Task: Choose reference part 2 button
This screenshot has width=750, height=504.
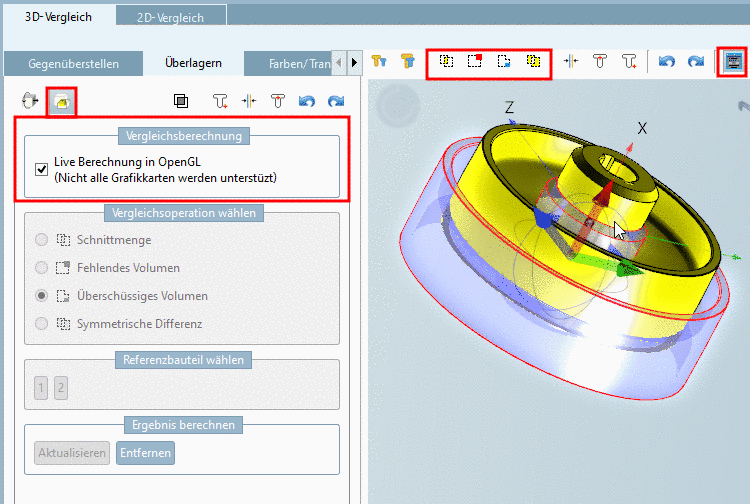Action: (61, 388)
